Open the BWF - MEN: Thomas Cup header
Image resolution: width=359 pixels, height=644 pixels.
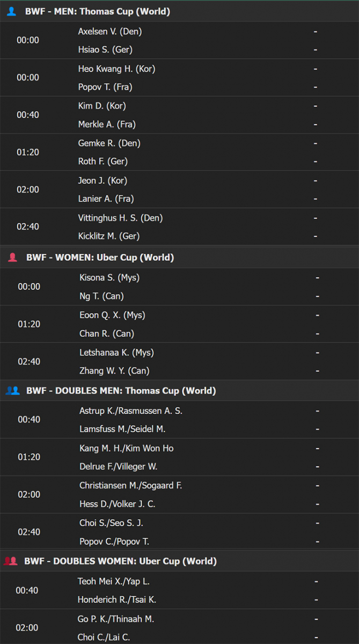[179, 11]
